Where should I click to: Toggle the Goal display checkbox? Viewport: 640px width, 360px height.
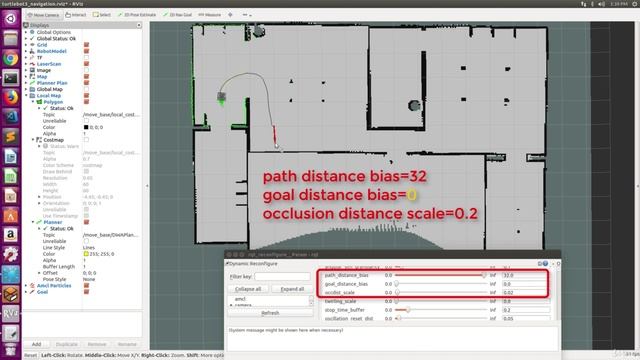click(87, 292)
